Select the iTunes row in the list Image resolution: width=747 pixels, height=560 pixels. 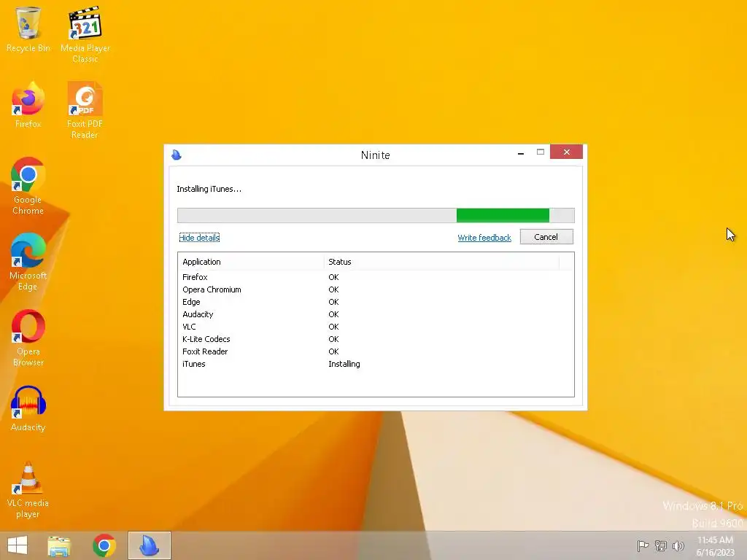(376, 364)
